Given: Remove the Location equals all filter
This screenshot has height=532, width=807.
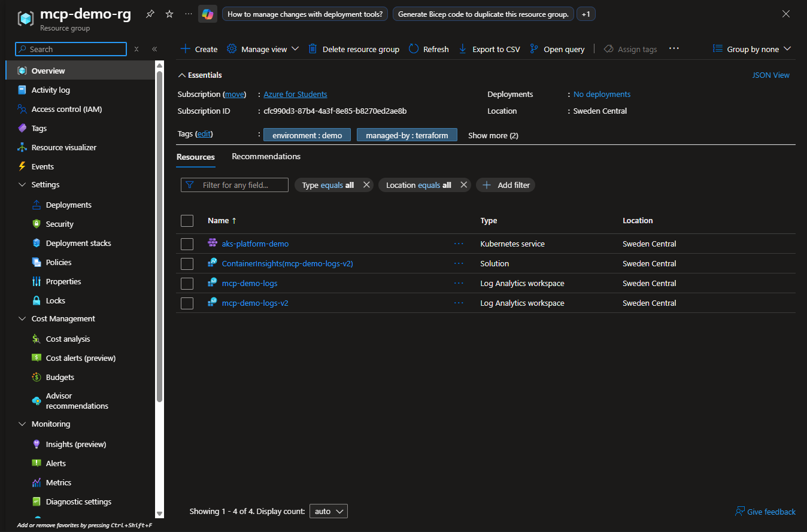Looking at the screenshot, I should [463, 185].
